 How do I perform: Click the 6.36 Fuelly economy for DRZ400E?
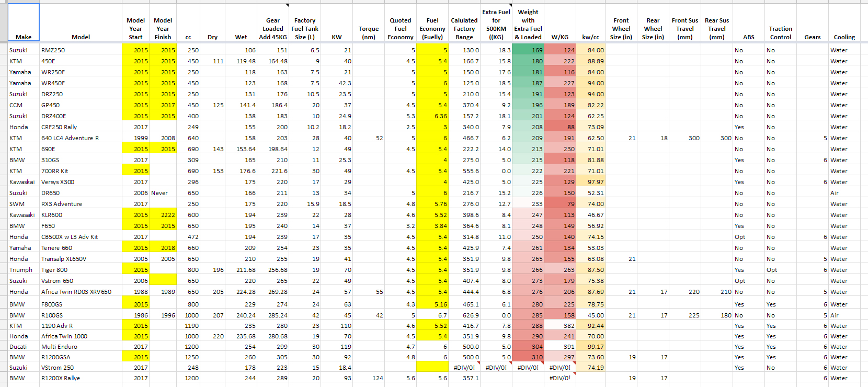click(x=432, y=116)
